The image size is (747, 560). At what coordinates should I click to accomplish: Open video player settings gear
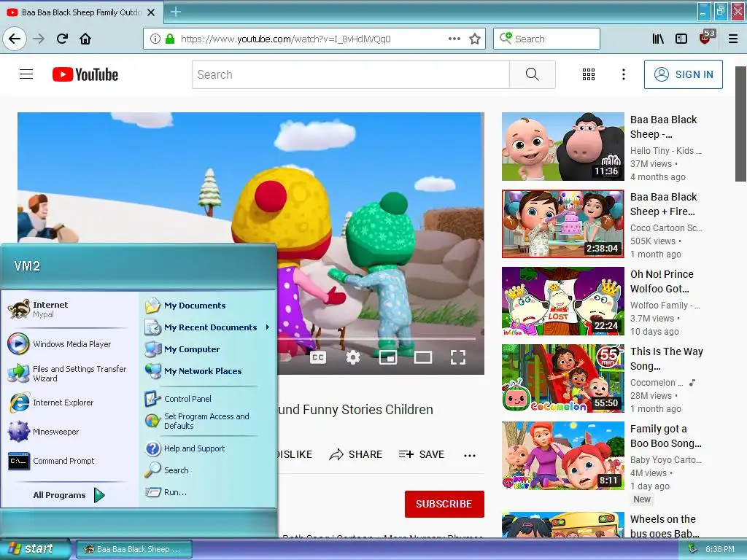[353, 357]
